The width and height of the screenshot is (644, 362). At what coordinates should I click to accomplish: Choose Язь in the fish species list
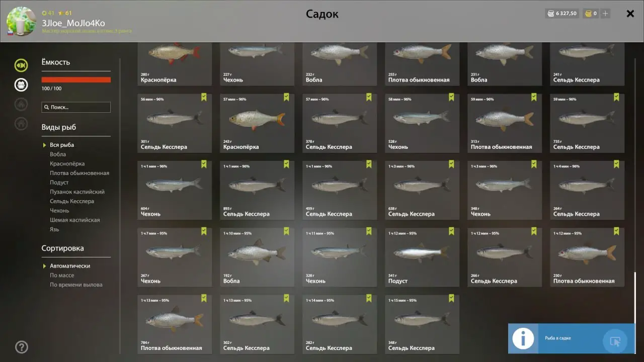click(x=54, y=229)
